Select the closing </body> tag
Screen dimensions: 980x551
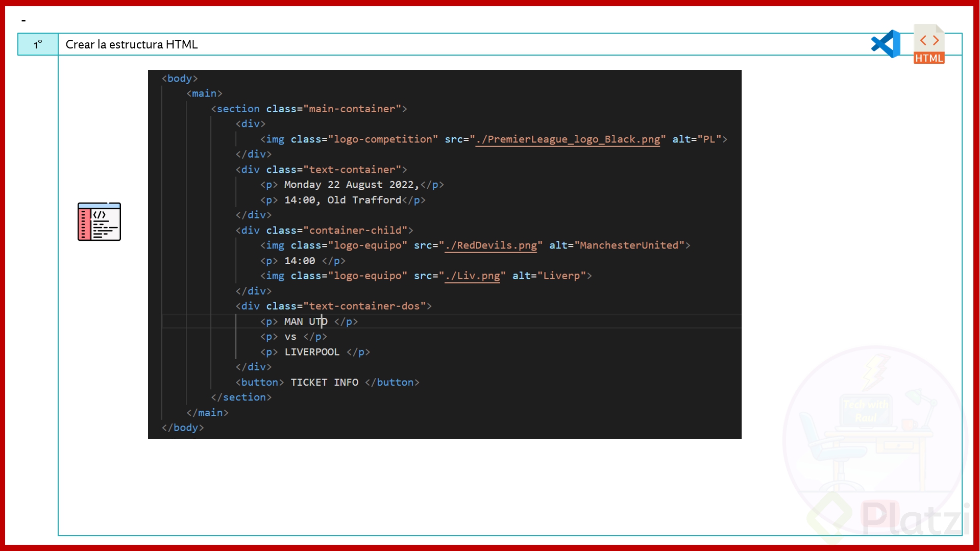click(182, 428)
